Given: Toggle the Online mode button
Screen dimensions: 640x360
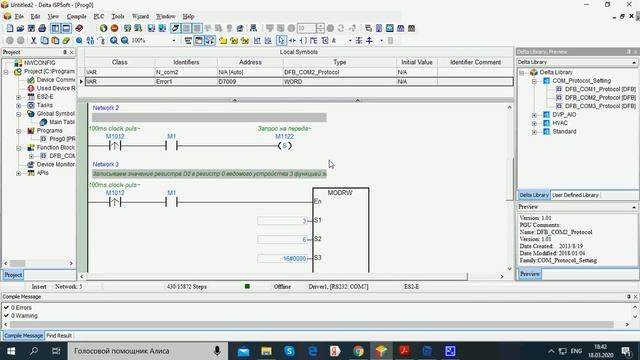Looking at the screenshot, I should pos(176,28).
